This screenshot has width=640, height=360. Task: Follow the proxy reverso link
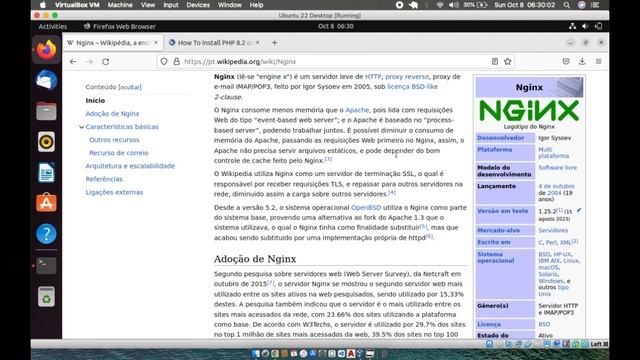tap(407, 76)
